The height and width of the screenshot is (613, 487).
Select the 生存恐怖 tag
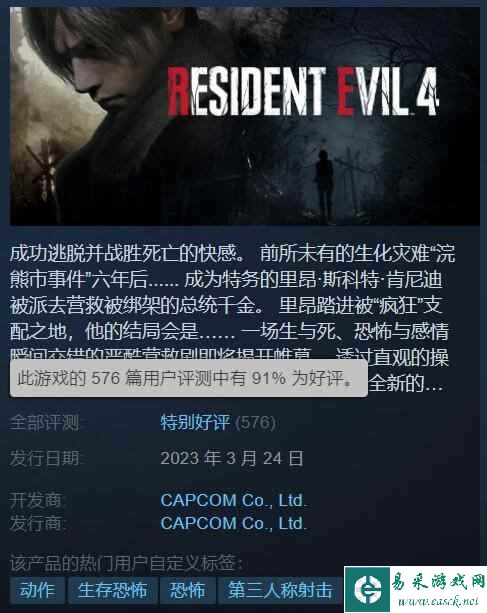[x=113, y=590]
